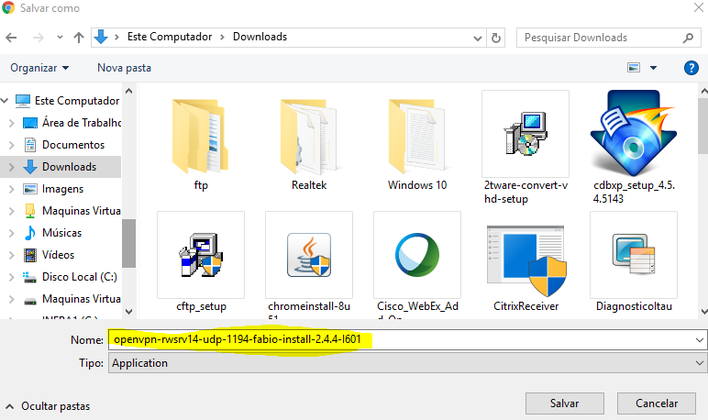This screenshot has width=708, height=420.
Task: Select Músicas in navigation tree
Action: pos(52,233)
